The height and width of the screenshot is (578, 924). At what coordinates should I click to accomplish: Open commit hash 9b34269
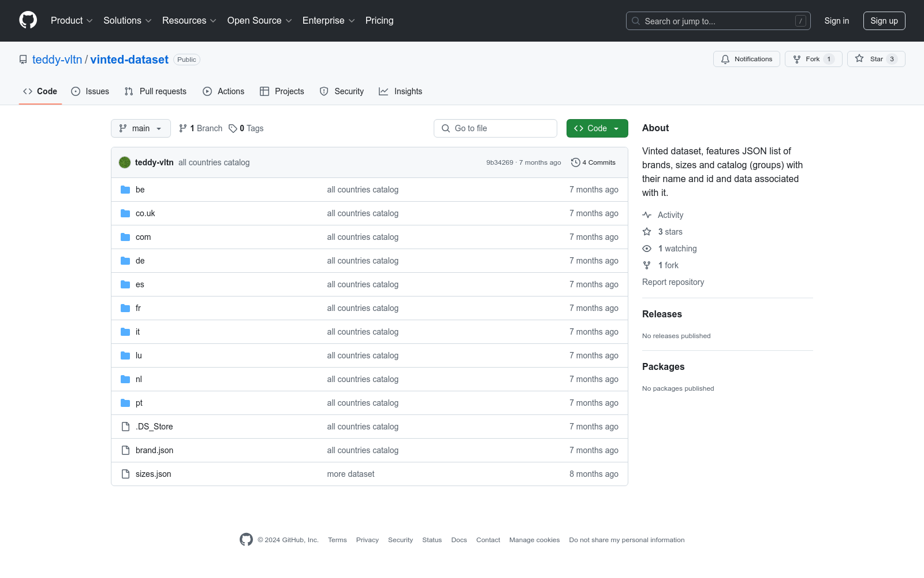(500, 162)
